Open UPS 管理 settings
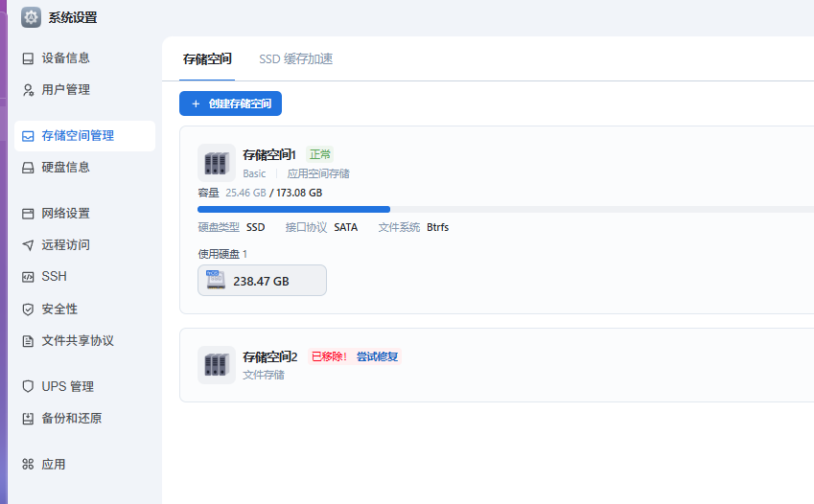 tap(84, 387)
